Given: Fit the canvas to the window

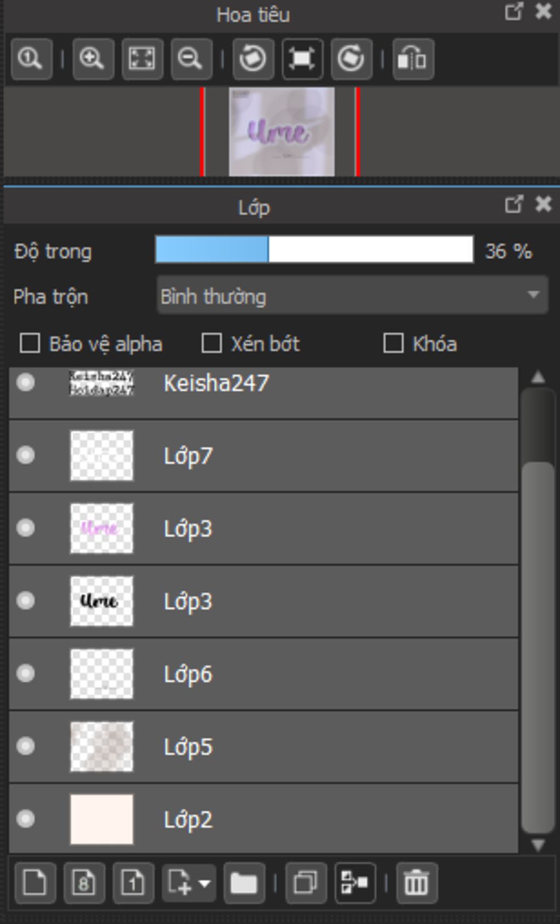Looking at the screenshot, I should 142,59.
